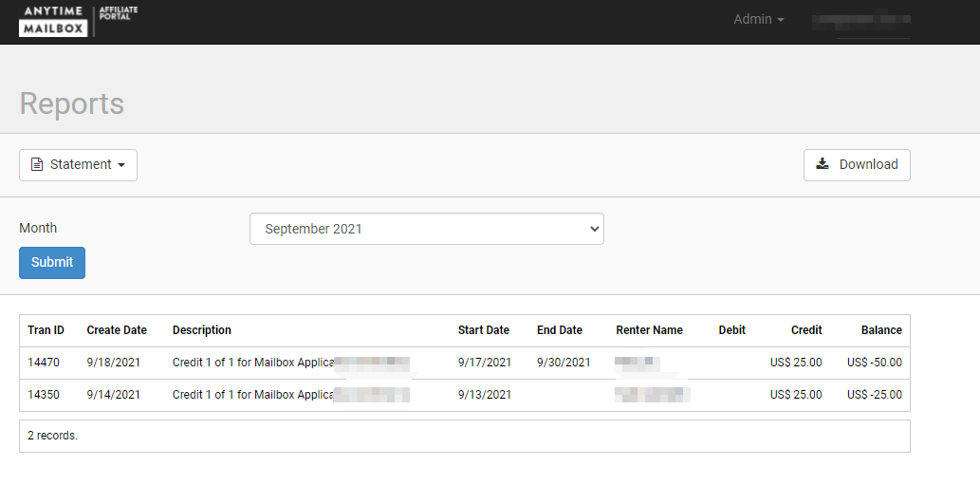Open the Admin dropdown menu
Viewport: 980px width, 485px height.
[x=758, y=19]
